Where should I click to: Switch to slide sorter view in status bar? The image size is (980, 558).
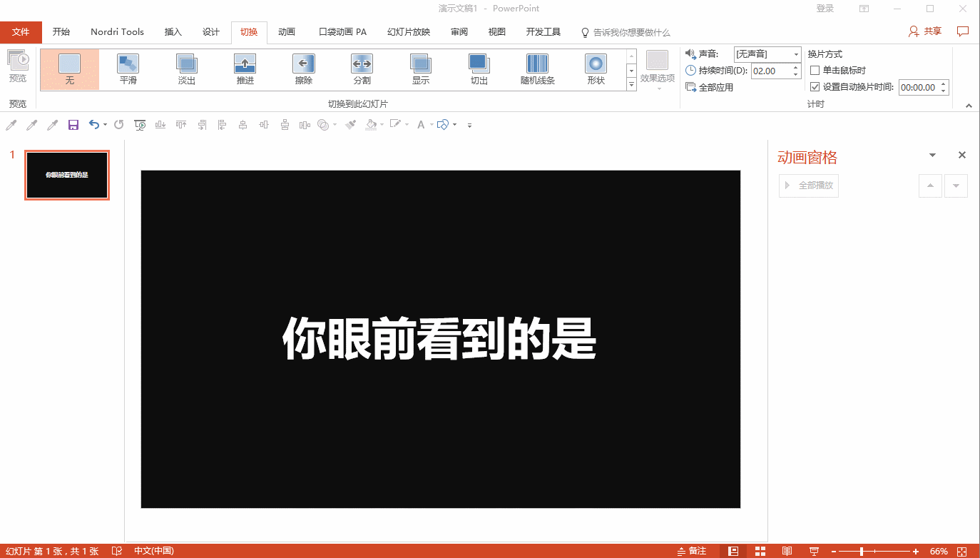click(760, 552)
